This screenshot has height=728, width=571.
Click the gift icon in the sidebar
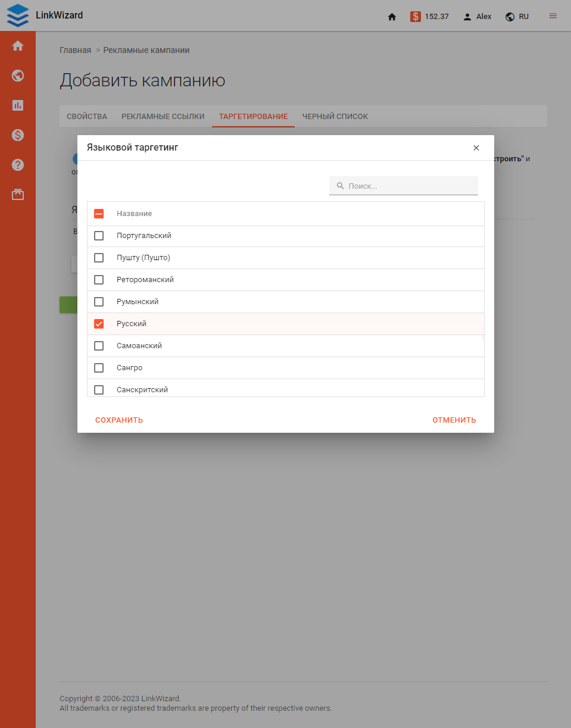[18, 194]
